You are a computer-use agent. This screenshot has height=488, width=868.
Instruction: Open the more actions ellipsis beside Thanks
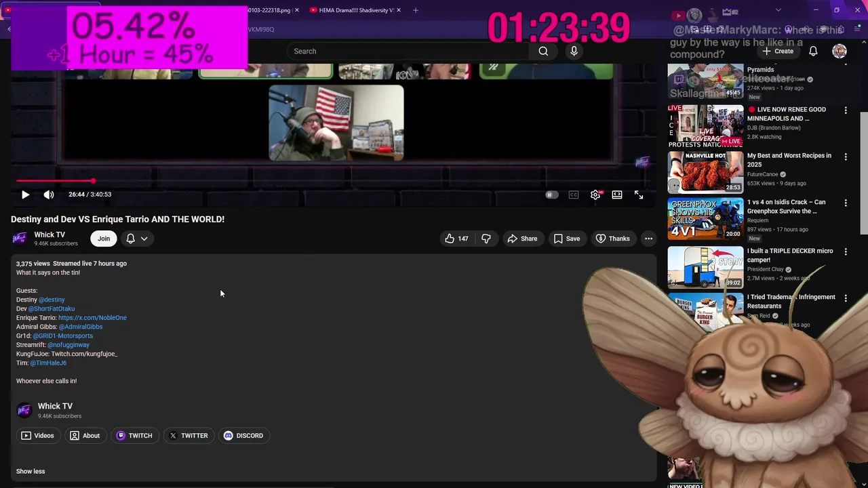click(648, 239)
